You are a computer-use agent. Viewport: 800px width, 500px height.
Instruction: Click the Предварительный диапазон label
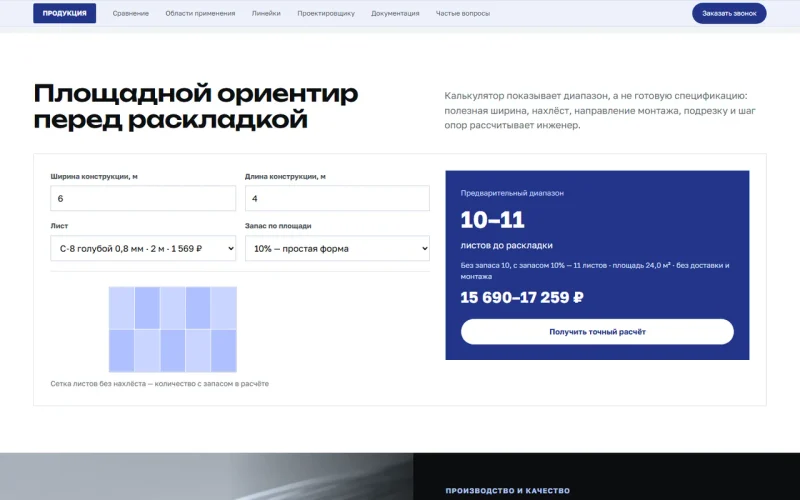pos(512,193)
